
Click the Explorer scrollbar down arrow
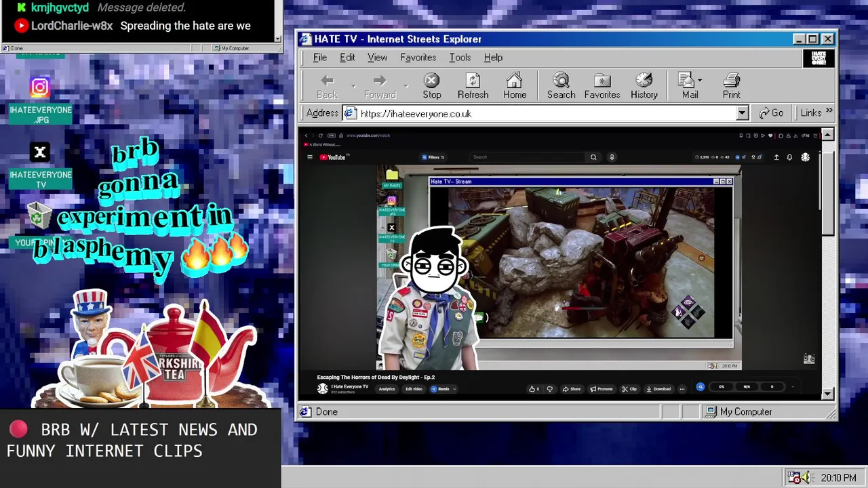[827, 393]
